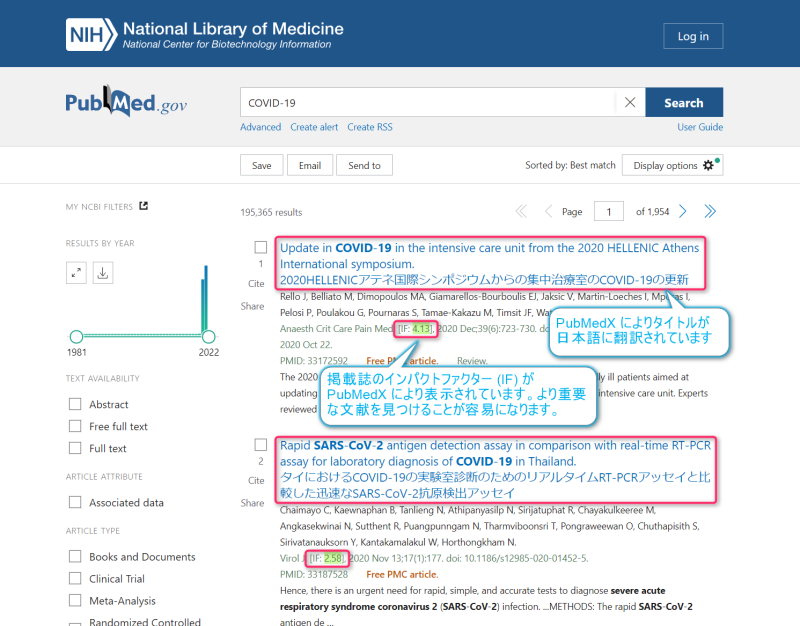Viewport: 800px width, 626px height.
Task: Open My NCBI Filters external link icon
Action: click(x=143, y=206)
